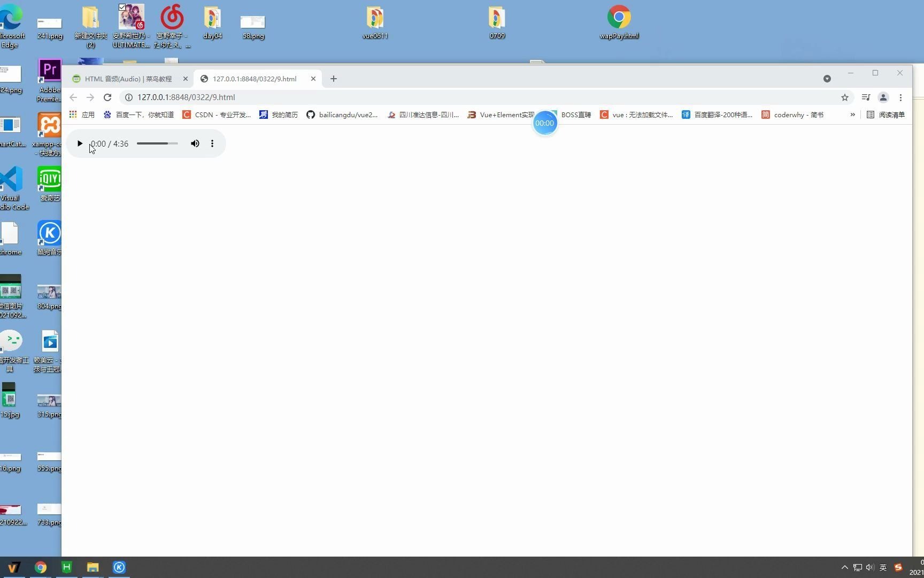Go forward to next page

[90, 97]
